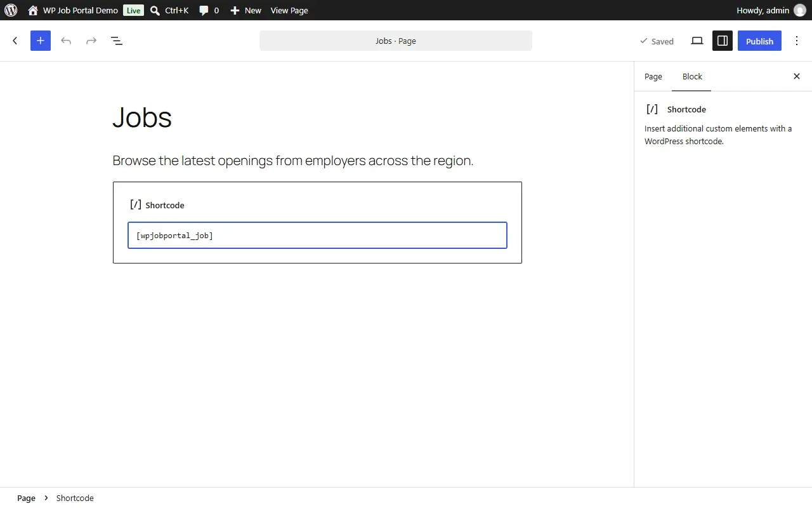Open the Jobs · Page command palette bar
This screenshot has height=508, width=812.
(396, 41)
